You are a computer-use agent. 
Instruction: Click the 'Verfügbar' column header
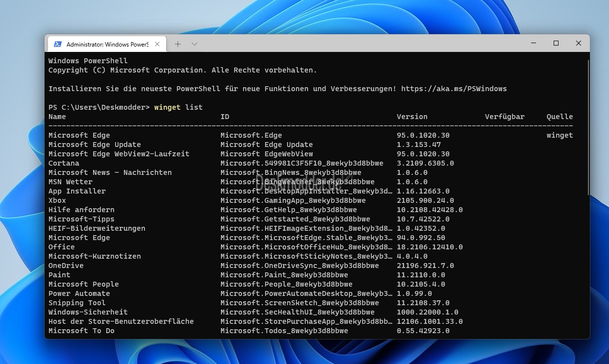[x=505, y=117]
